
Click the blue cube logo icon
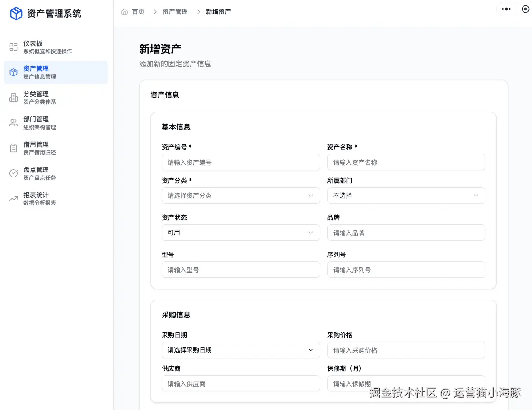pos(16,14)
